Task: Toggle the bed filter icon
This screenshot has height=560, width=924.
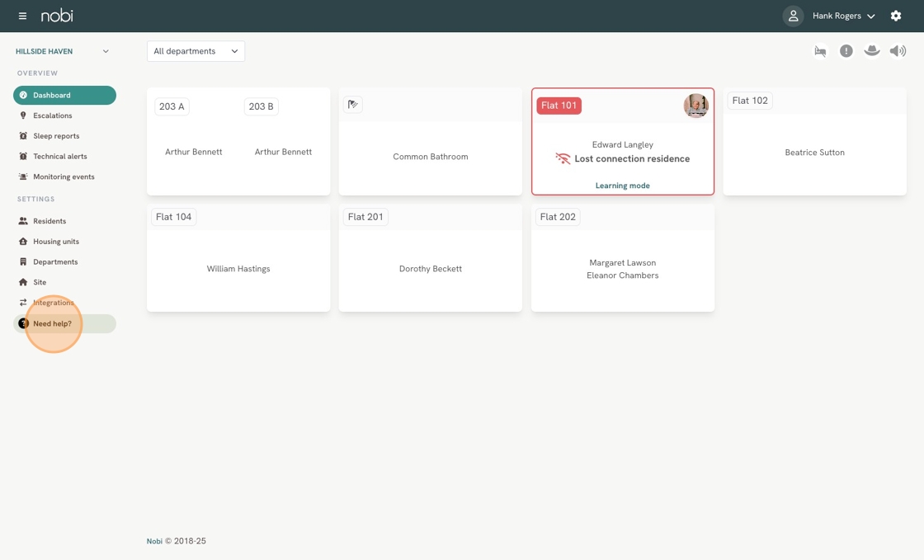Action: 820,51
